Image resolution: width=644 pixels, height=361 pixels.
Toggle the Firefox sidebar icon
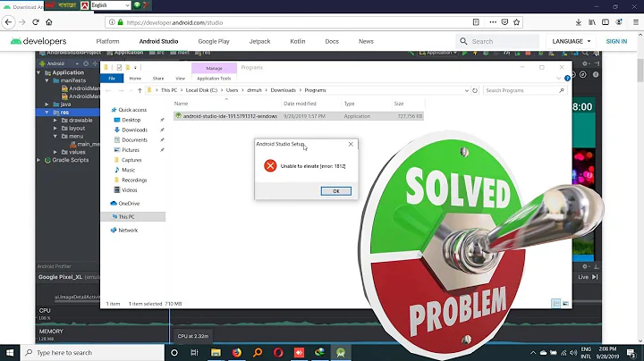[x=606, y=22]
